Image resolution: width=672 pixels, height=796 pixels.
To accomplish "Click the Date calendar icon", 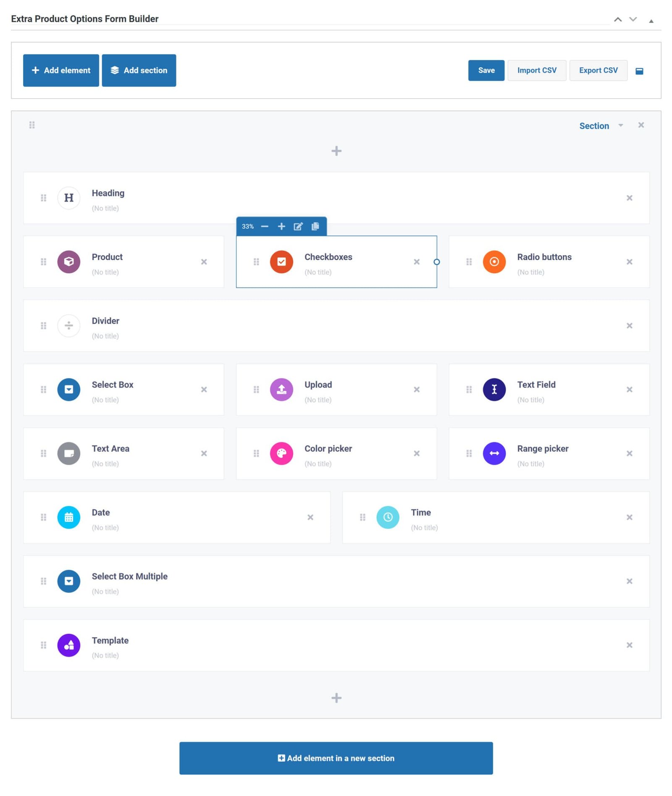I will click(69, 517).
